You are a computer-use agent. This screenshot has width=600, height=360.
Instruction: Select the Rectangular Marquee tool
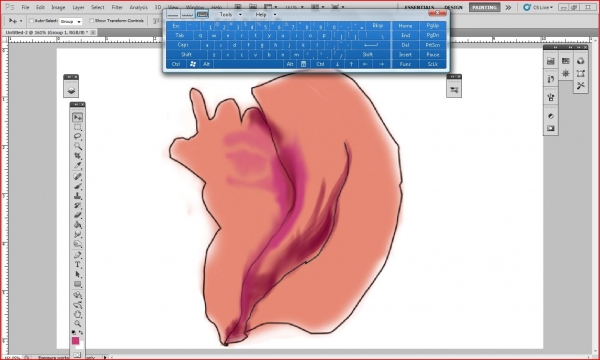point(78,127)
